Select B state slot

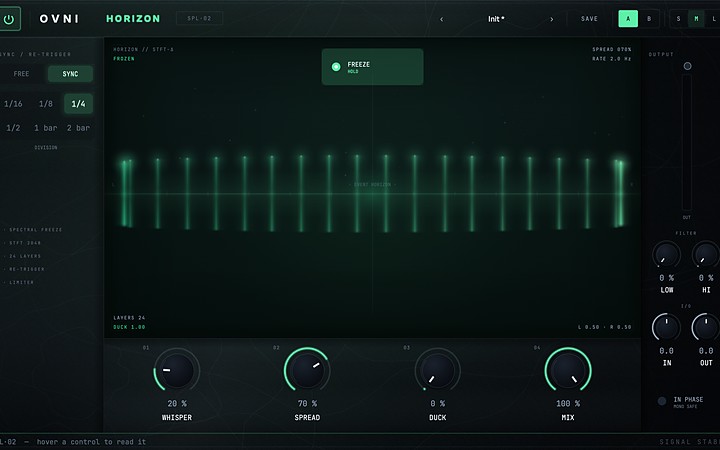[649, 19]
